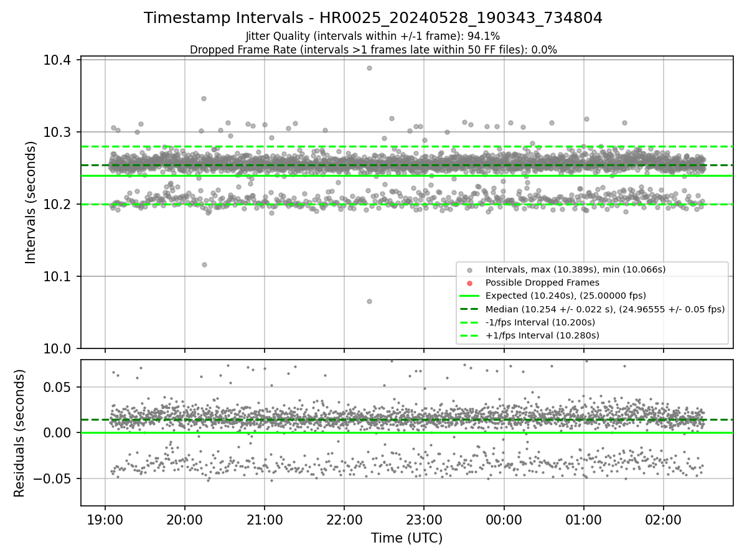Click the 'Time (UTC)' x-axis label
This screenshot has width=747, height=560.
pos(406,538)
